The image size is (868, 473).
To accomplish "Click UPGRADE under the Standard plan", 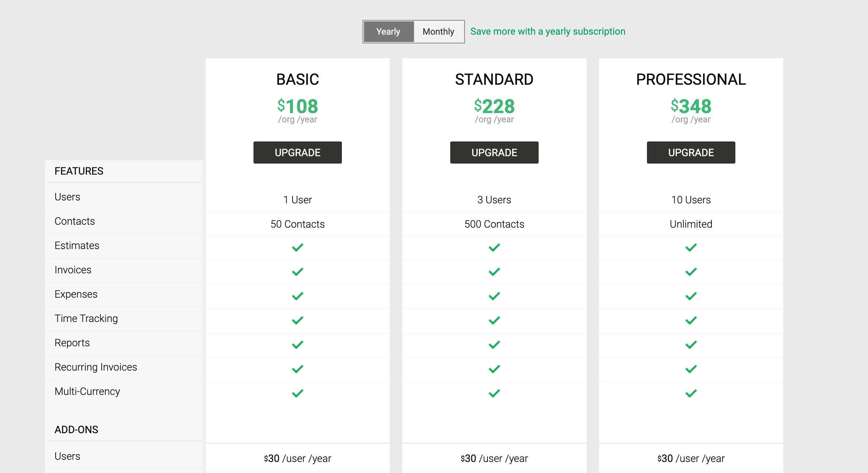I will [x=494, y=152].
